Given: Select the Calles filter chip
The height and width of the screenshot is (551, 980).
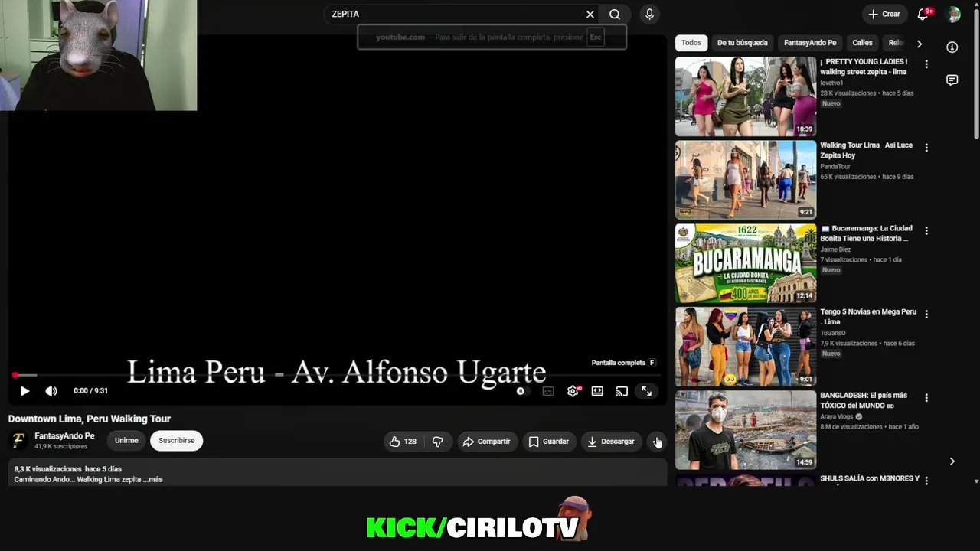Looking at the screenshot, I should point(862,43).
